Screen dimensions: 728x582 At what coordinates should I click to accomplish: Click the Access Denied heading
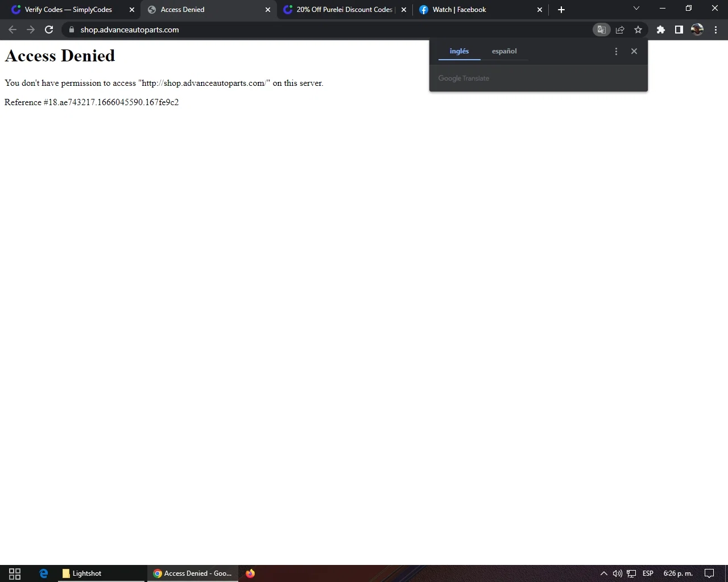[x=60, y=56]
